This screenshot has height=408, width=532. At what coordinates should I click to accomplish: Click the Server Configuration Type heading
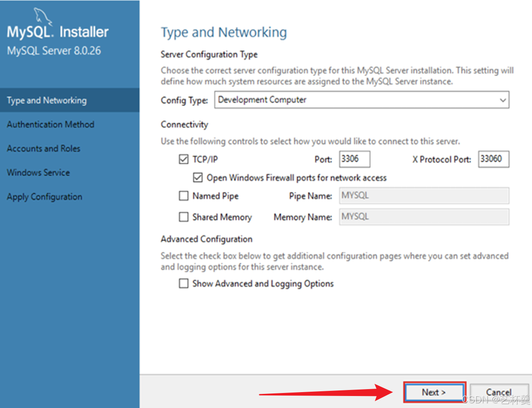pos(209,54)
